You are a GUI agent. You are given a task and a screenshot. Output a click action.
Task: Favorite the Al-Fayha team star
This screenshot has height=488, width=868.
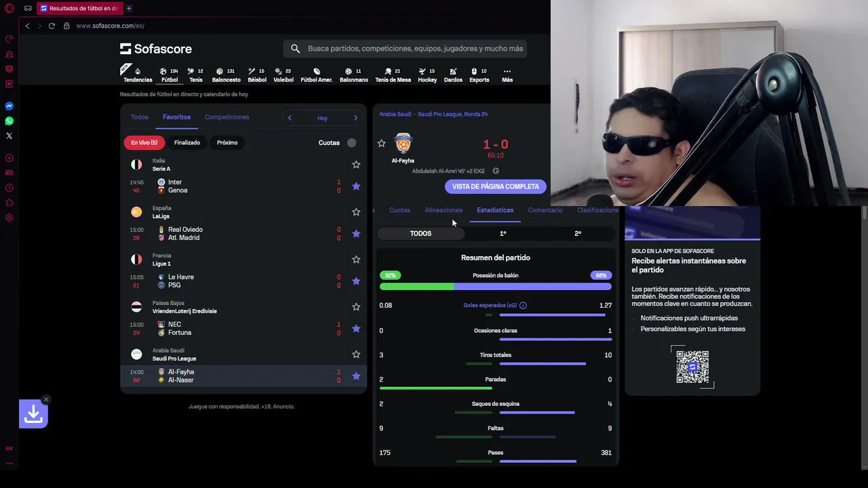[381, 143]
